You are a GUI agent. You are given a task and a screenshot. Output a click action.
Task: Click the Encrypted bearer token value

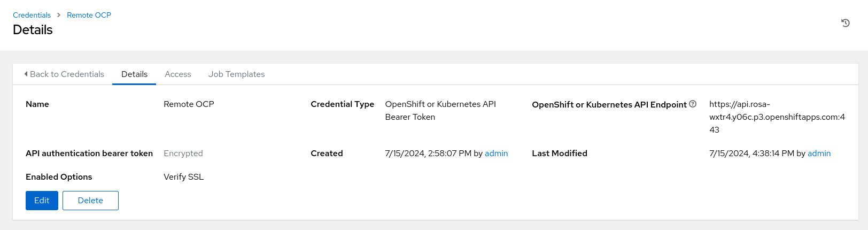183,153
